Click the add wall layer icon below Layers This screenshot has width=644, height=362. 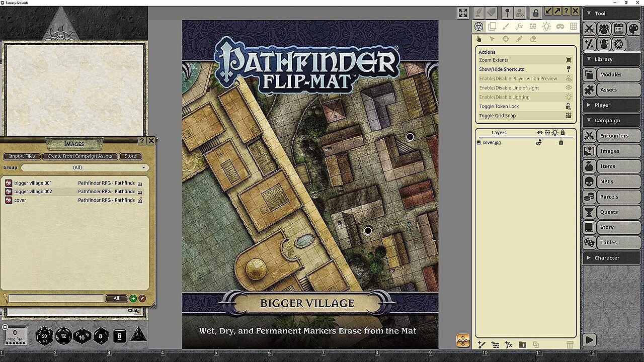(495, 344)
